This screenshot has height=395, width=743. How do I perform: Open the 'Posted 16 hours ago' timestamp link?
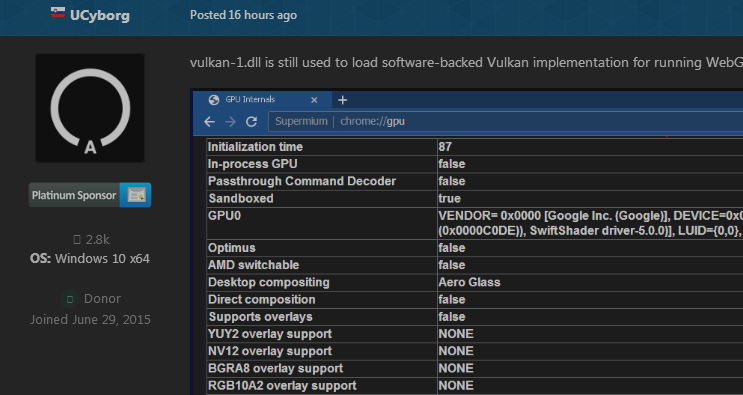244,15
